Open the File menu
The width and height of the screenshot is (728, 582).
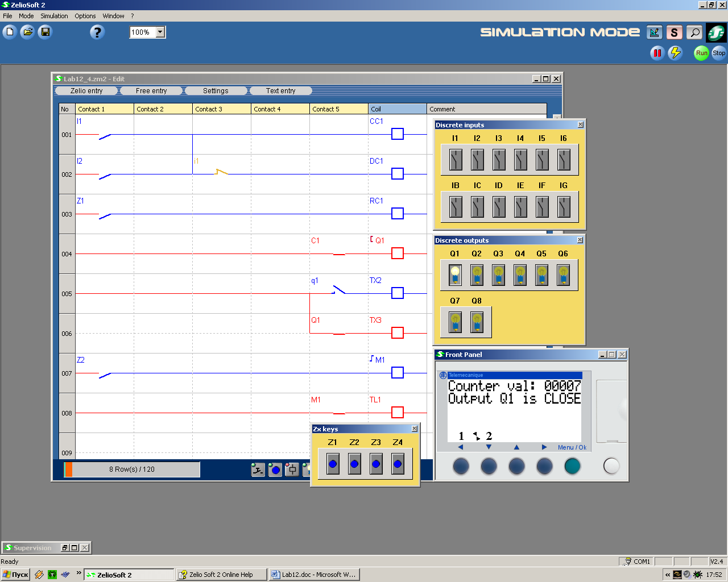tap(7, 16)
